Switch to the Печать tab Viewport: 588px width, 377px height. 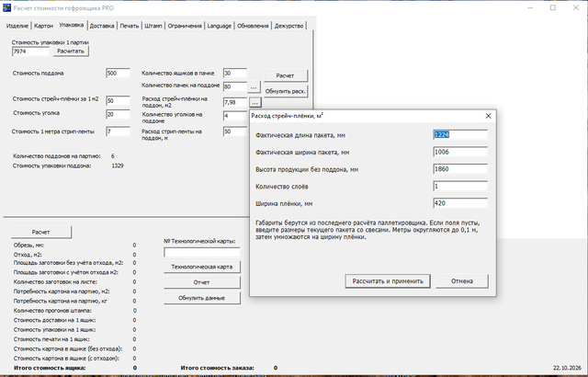pyautogui.click(x=130, y=26)
